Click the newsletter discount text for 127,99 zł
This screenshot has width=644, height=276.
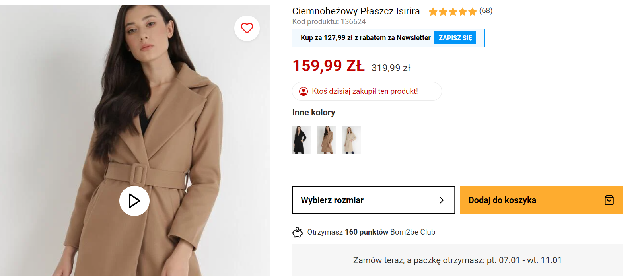[x=366, y=38]
